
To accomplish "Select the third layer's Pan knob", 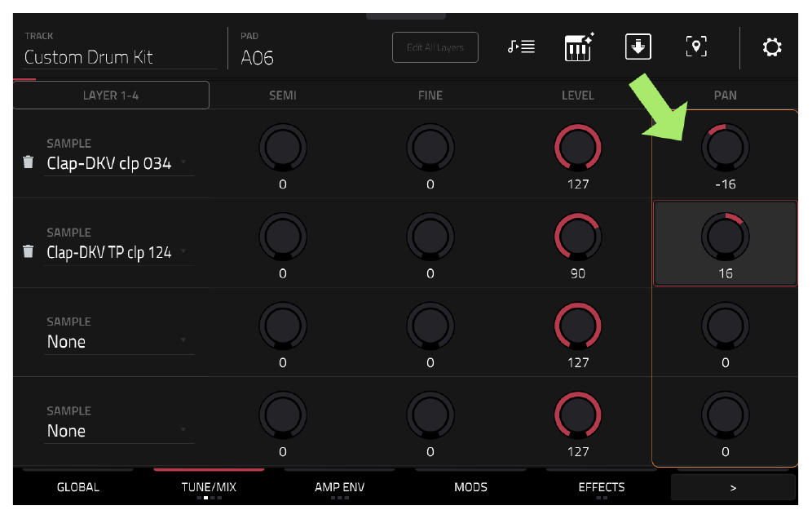I will click(x=725, y=326).
